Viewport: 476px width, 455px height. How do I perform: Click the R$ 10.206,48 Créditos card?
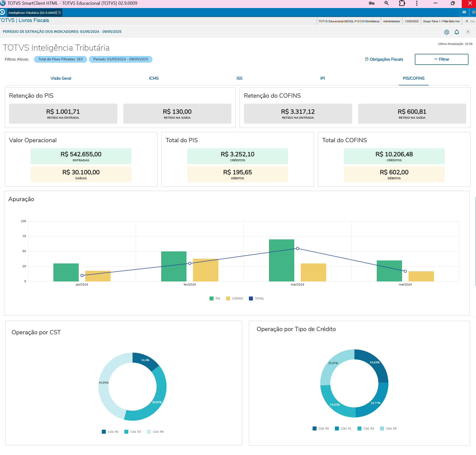394,156
